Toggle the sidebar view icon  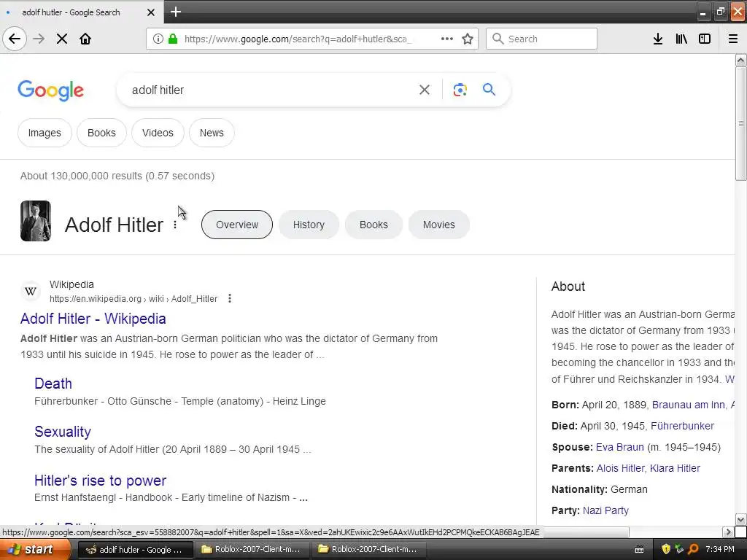point(705,39)
